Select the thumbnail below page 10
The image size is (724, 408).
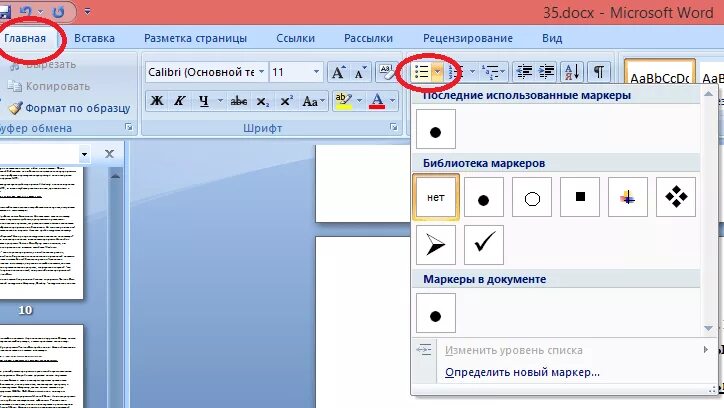coord(41,366)
